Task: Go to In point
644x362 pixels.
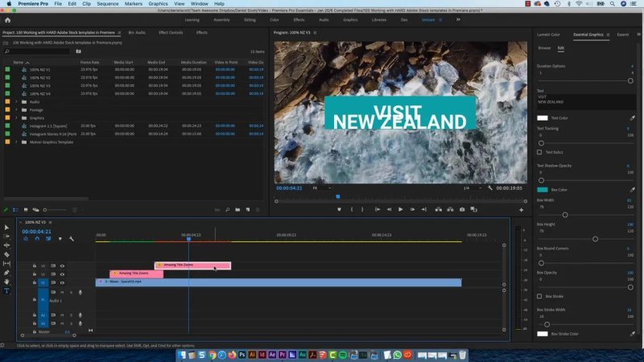Action: [x=378, y=209]
